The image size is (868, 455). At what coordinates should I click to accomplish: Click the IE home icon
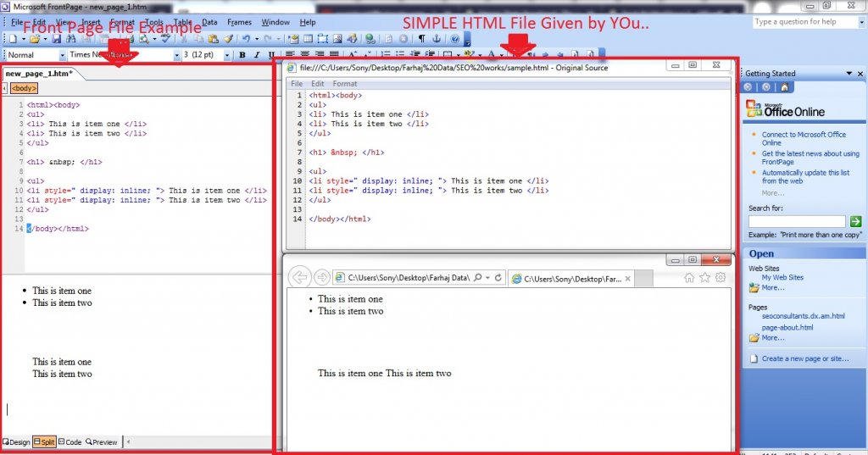click(x=689, y=278)
